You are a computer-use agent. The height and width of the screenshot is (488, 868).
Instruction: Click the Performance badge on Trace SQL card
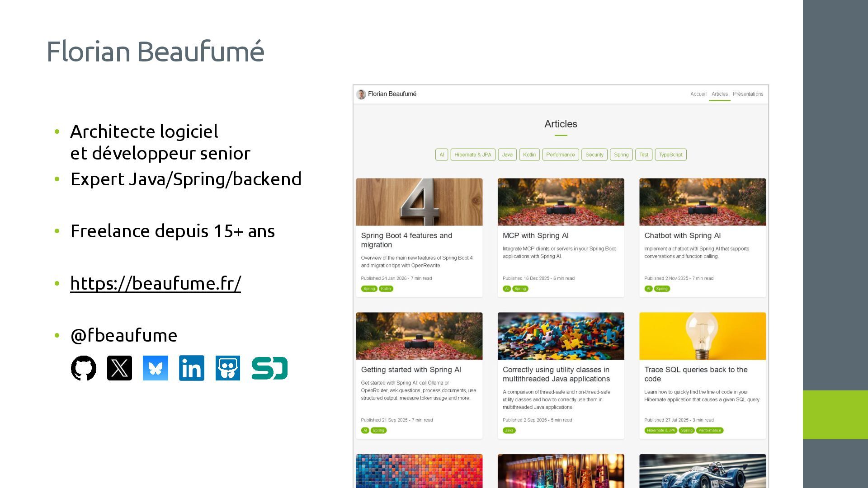click(709, 430)
